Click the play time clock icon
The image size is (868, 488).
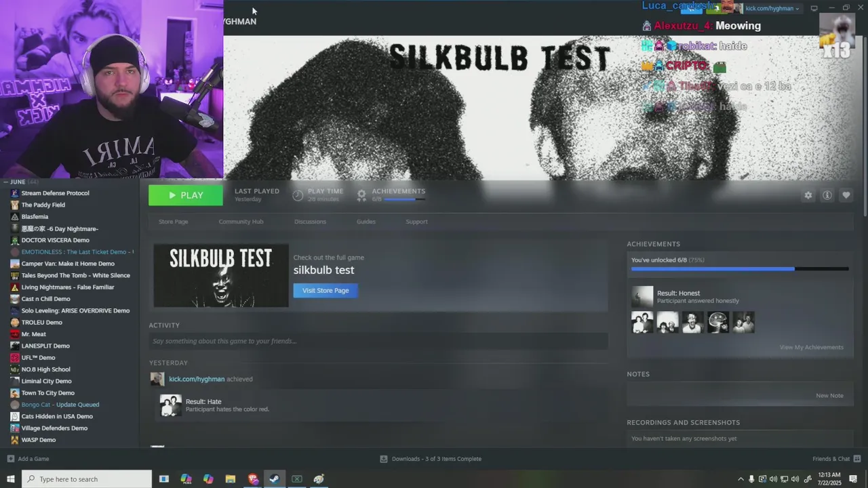[x=298, y=195]
